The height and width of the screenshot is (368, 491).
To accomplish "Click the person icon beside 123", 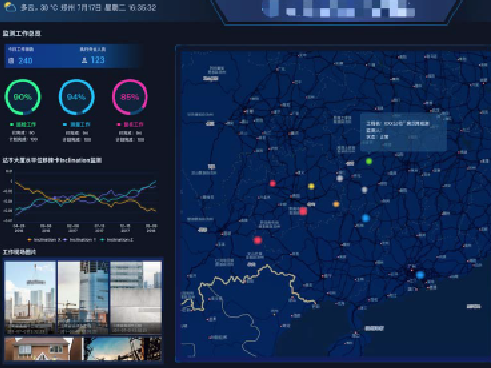I will [84, 60].
